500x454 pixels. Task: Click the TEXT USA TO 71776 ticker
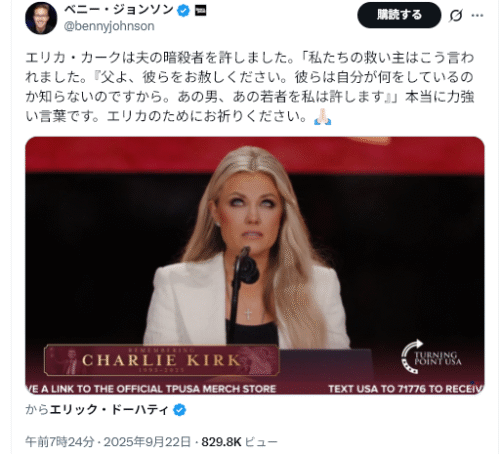coord(406,389)
